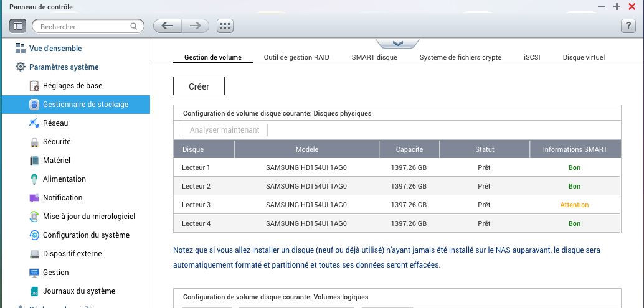This screenshot has height=308, width=644.
Task: Open the Disque virtuel tab
Action: (584, 57)
